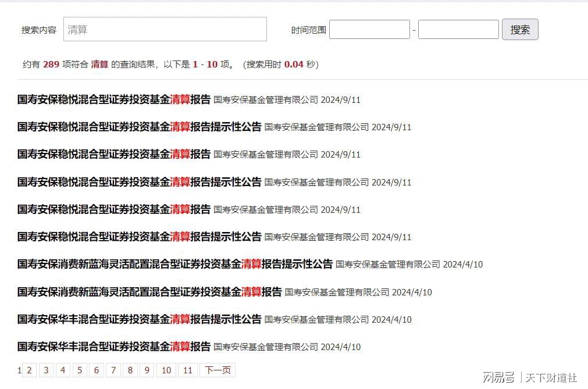
Task: Click the 搜索内容 label
Action: click(x=38, y=30)
